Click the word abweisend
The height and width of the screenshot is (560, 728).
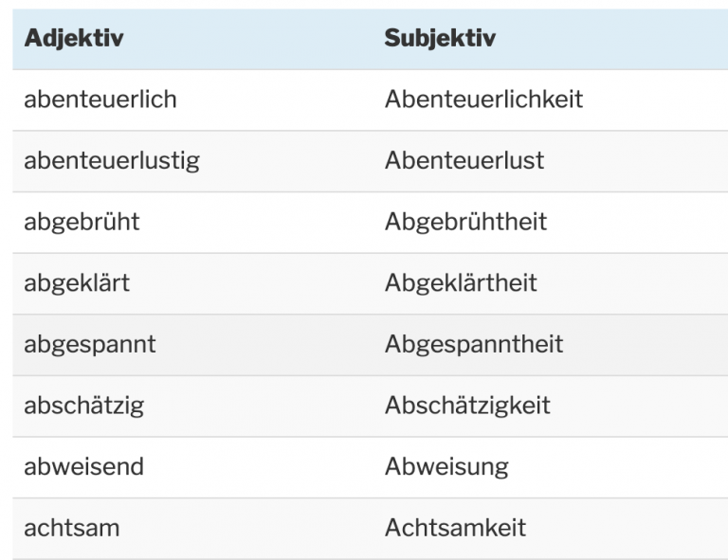click(x=84, y=466)
